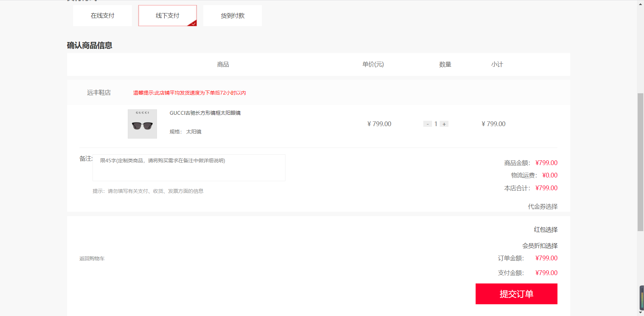Click the quantity value 1

tap(436, 124)
